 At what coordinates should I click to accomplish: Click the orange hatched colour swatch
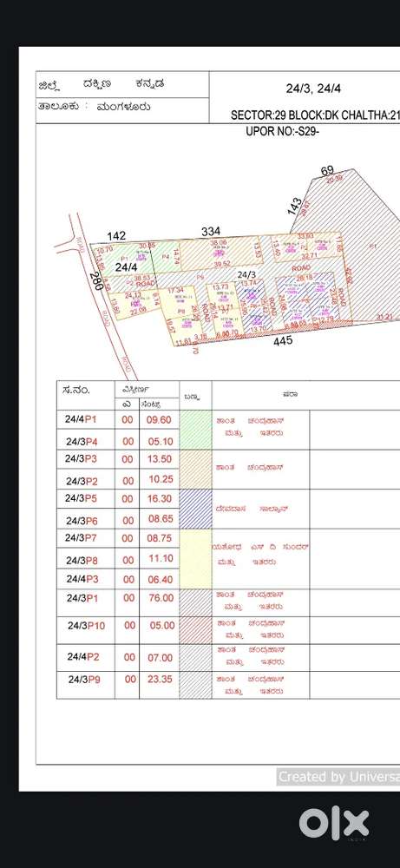pos(195,470)
